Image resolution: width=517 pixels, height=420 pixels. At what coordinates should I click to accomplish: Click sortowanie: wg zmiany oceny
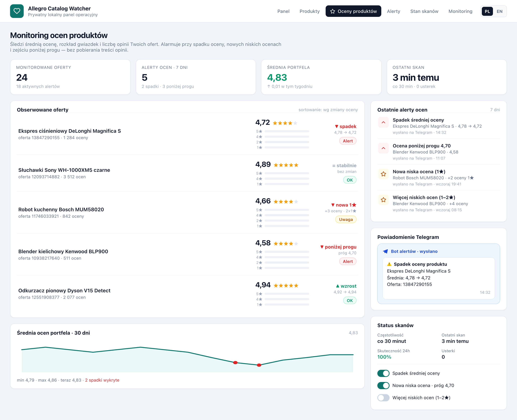328,110
